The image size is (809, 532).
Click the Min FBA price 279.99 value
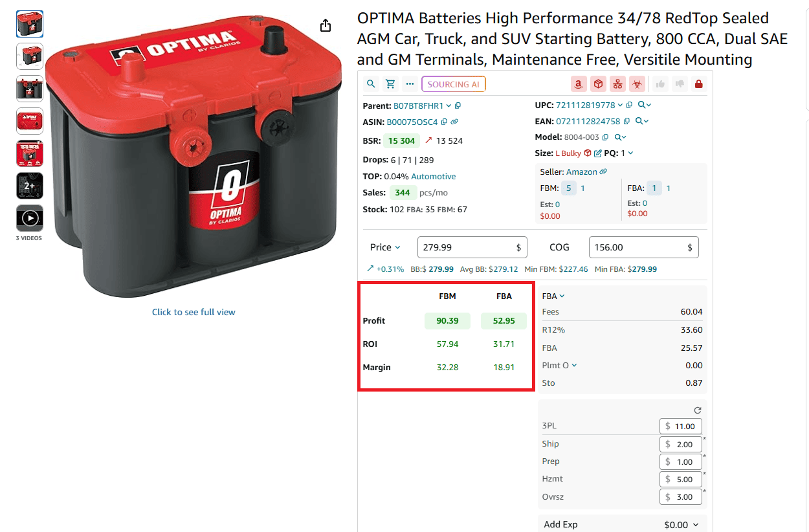click(644, 269)
